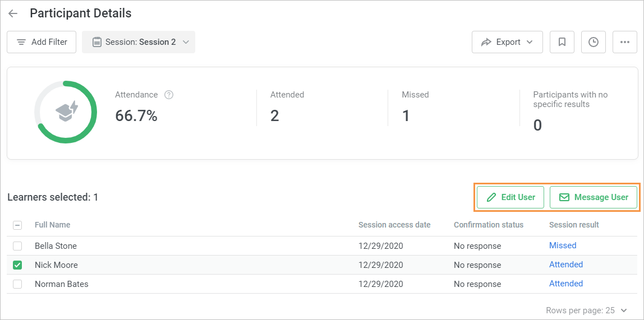This screenshot has height=320, width=644.
Task: Click the graduation cap attendance icon
Action: (66, 112)
